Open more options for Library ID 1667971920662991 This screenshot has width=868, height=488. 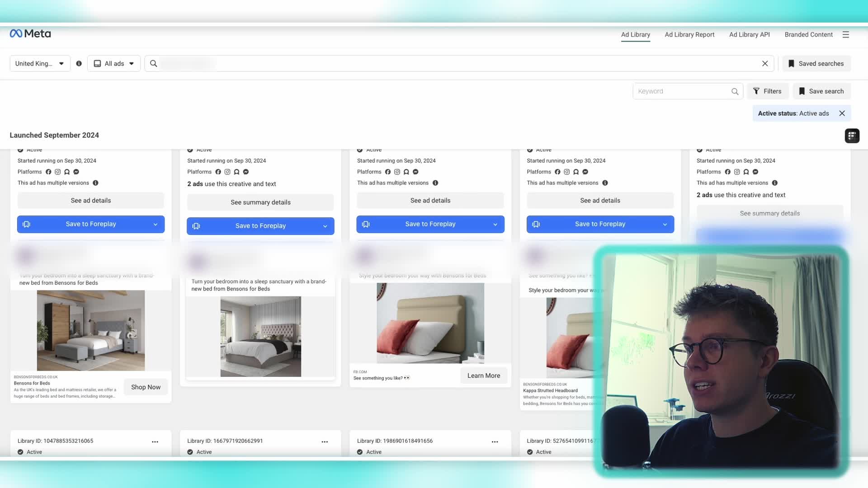[x=325, y=442]
